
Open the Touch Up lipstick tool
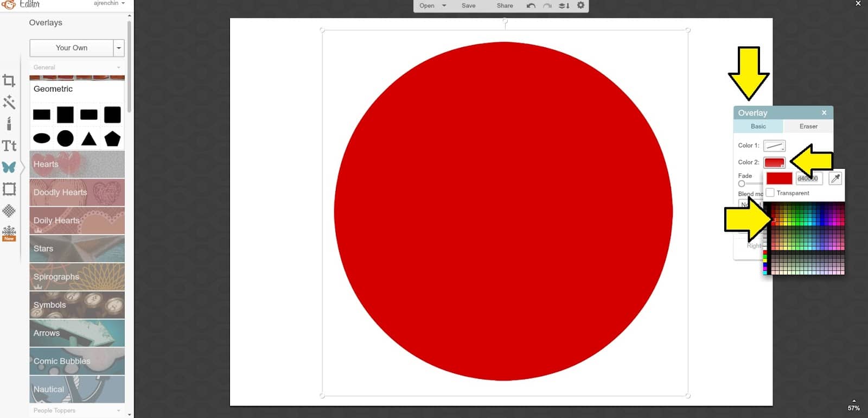[x=9, y=124]
